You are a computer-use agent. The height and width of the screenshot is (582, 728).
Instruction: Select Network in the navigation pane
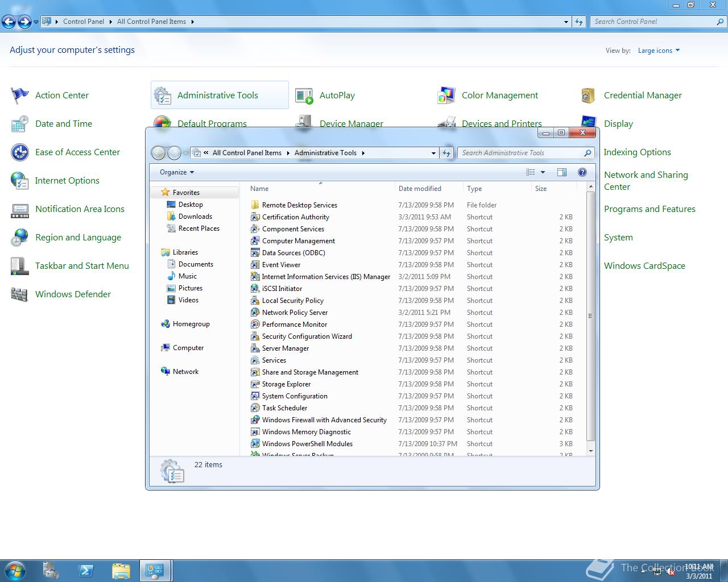pos(185,372)
